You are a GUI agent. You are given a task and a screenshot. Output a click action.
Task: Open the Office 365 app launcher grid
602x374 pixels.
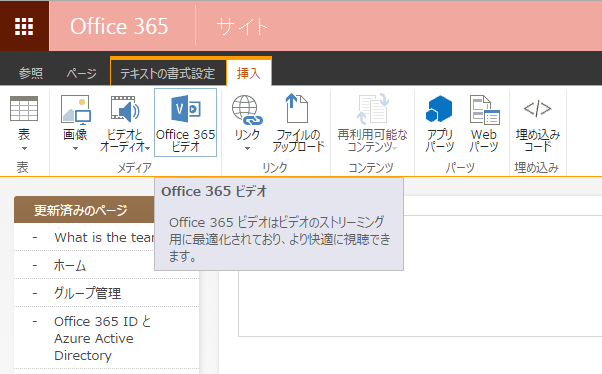click(x=24, y=26)
